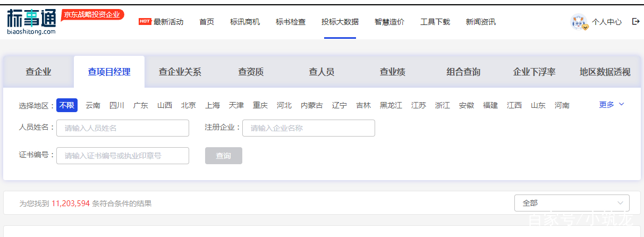Open the 标讯商机 menu
644x237 pixels.
[245, 22]
